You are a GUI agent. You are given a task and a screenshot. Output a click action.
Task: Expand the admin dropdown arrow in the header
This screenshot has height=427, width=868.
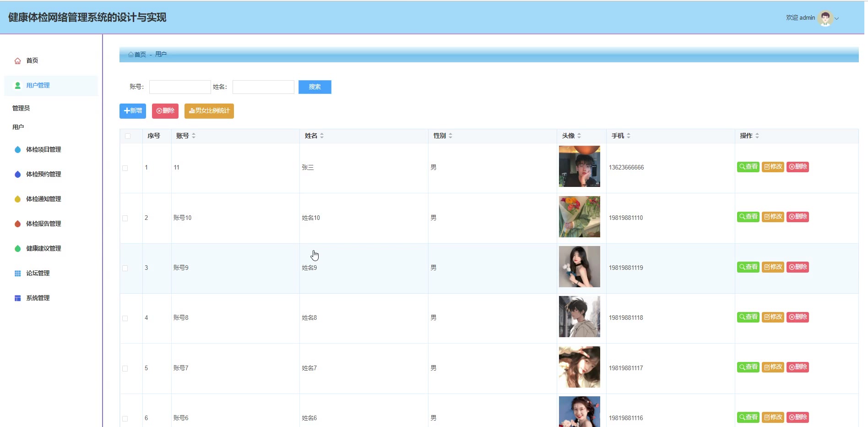[x=837, y=19]
